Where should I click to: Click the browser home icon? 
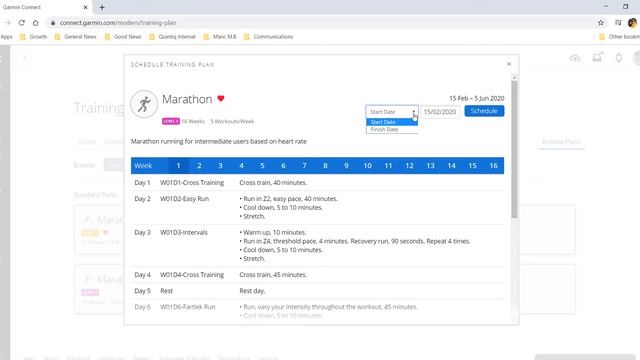pos(36,23)
